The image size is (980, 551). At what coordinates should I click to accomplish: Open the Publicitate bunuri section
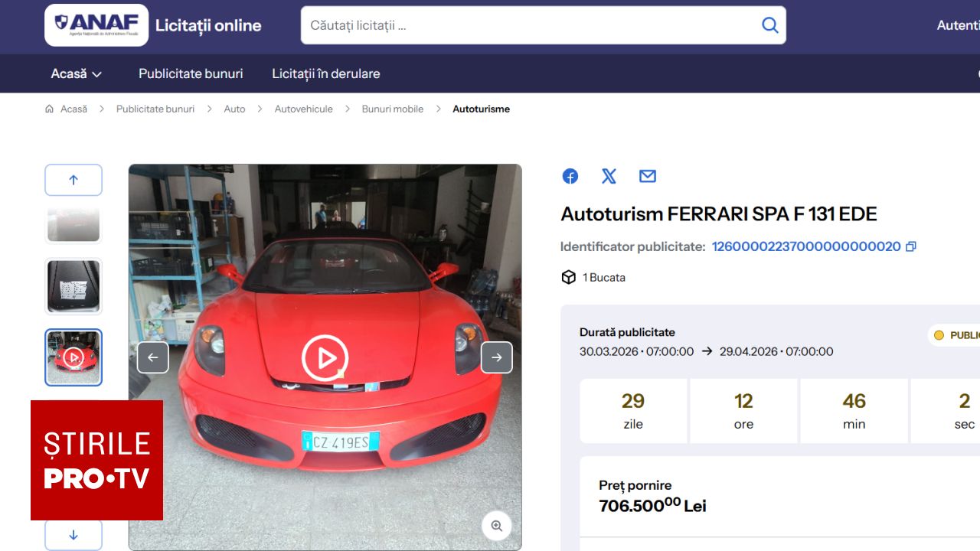click(190, 73)
